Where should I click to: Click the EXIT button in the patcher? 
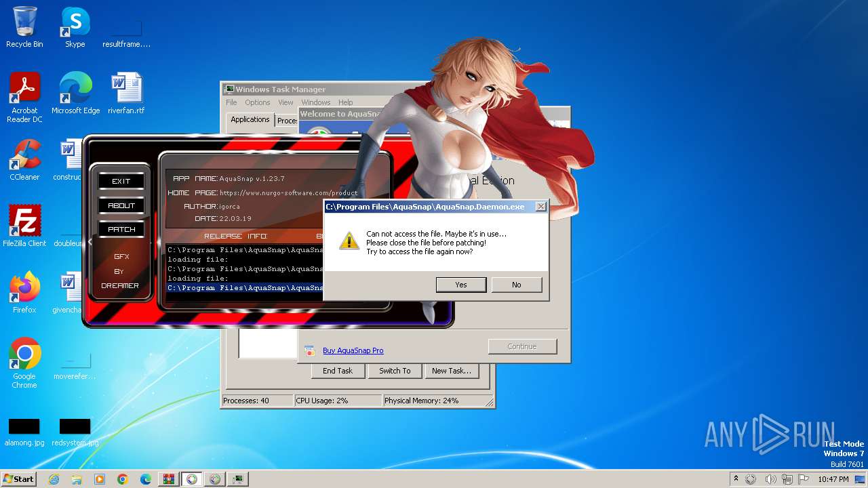[x=121, y=181]
